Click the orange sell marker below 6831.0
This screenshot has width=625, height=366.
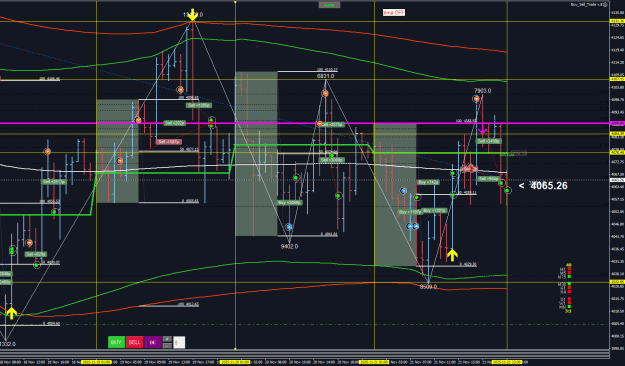click(325, 93)
